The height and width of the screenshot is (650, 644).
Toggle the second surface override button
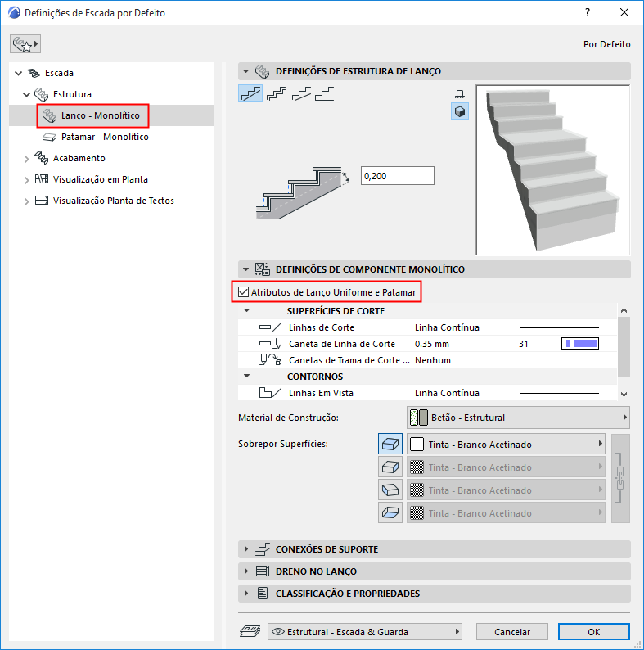point(390,467)
